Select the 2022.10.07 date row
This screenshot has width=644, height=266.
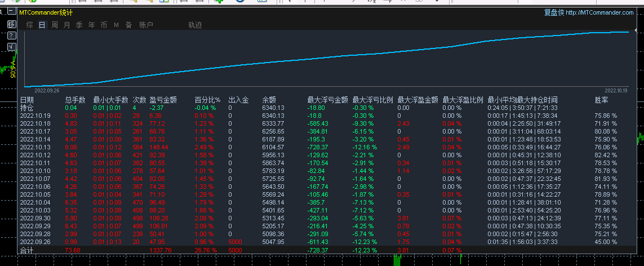[x=35, y=179]
